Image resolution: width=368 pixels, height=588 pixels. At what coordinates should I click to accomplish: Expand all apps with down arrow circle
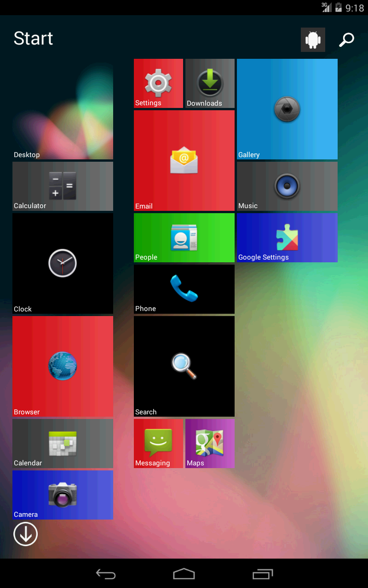click(25, 534)
